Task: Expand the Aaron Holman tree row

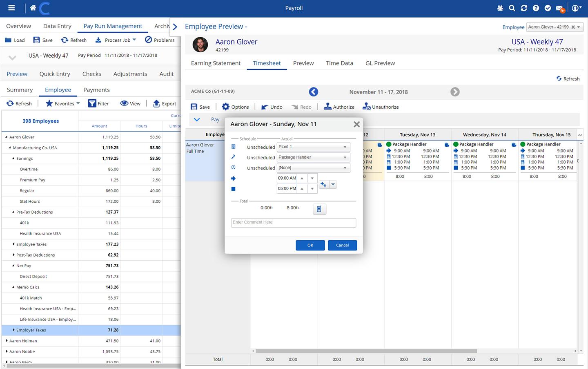Action: coord(7,341)
